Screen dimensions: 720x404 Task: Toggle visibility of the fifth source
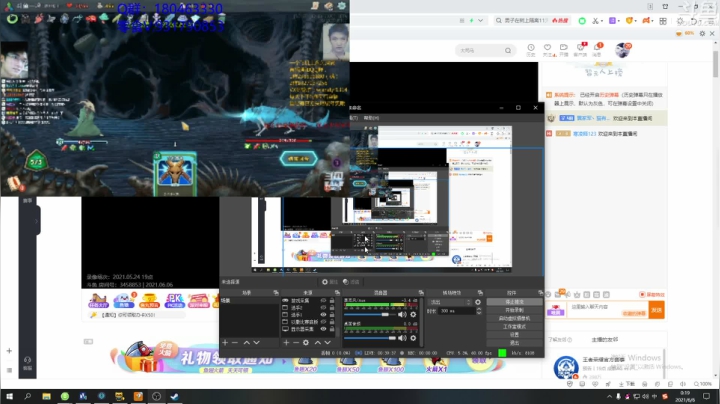click(323, 329)
